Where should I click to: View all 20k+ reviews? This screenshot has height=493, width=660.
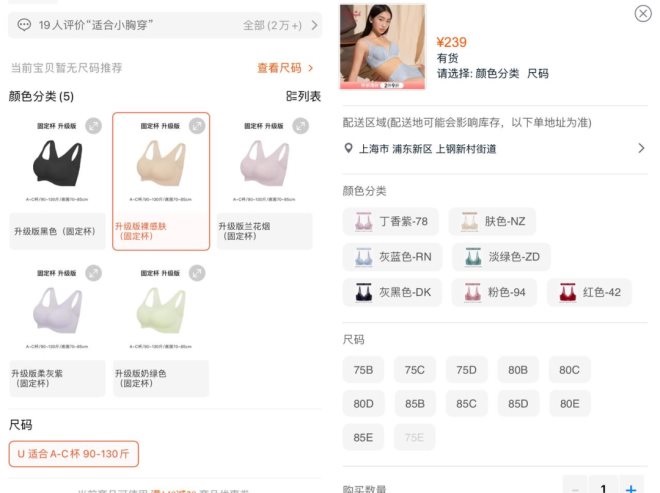[282, 25]
